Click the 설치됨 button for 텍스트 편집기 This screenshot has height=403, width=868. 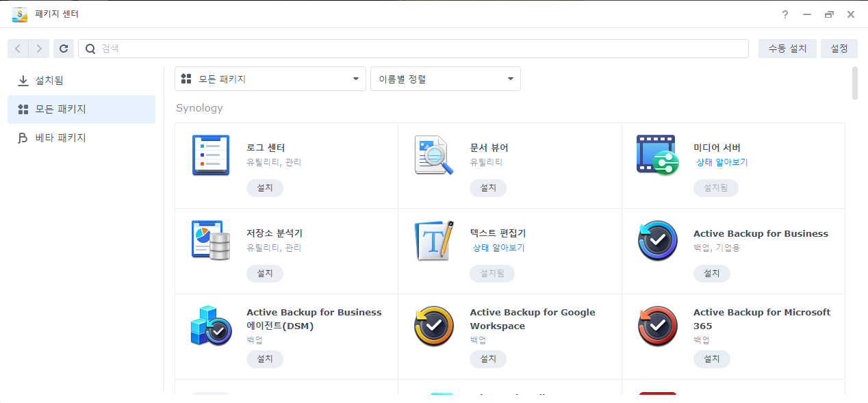click(492, 274)
